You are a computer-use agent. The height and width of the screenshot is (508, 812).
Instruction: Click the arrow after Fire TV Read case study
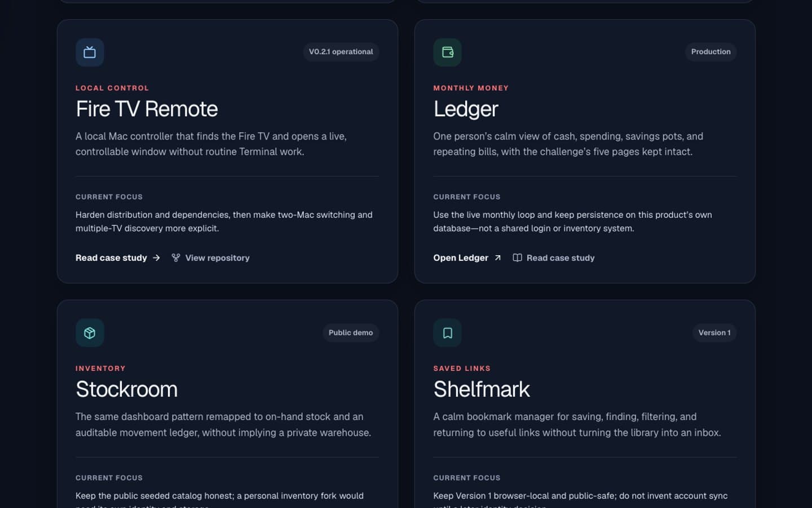click(156, 258)
